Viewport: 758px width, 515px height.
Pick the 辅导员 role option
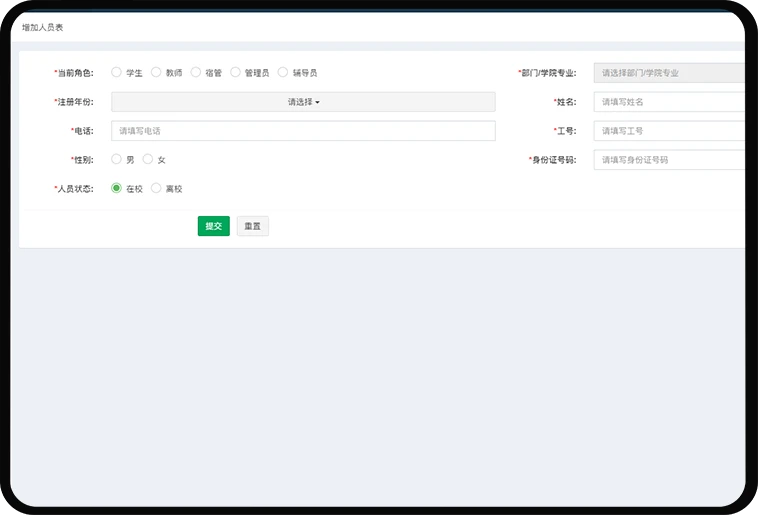pos(283,73)
